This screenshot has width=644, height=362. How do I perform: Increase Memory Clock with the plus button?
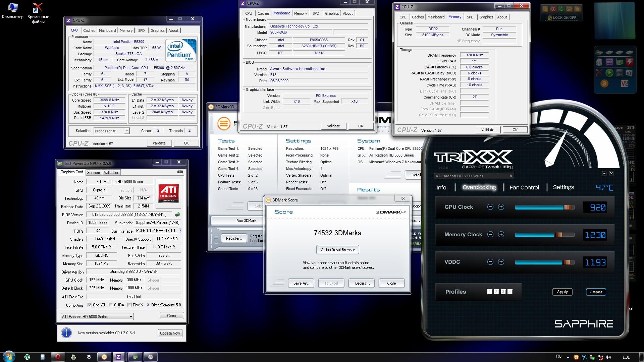click(x=501, y=235)
